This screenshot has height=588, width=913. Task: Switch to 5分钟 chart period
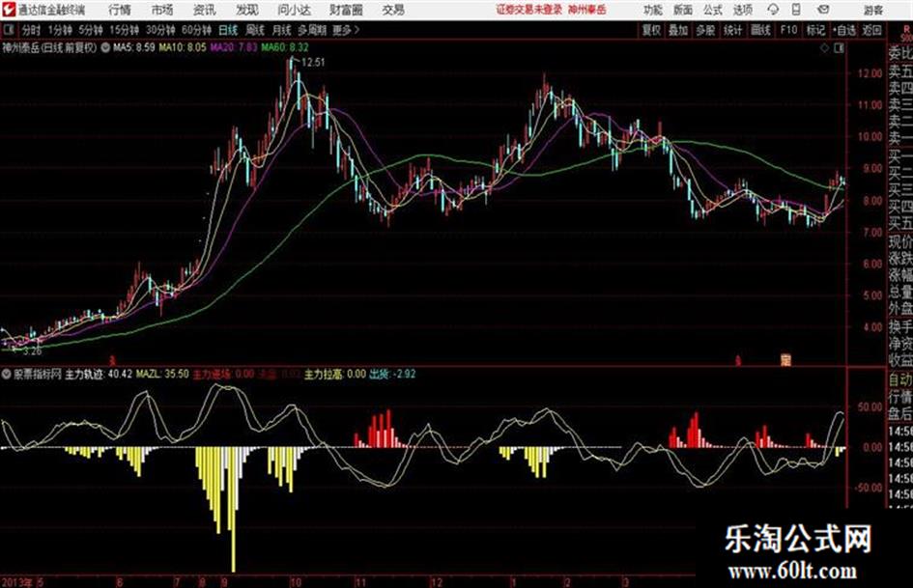[90, 30]
